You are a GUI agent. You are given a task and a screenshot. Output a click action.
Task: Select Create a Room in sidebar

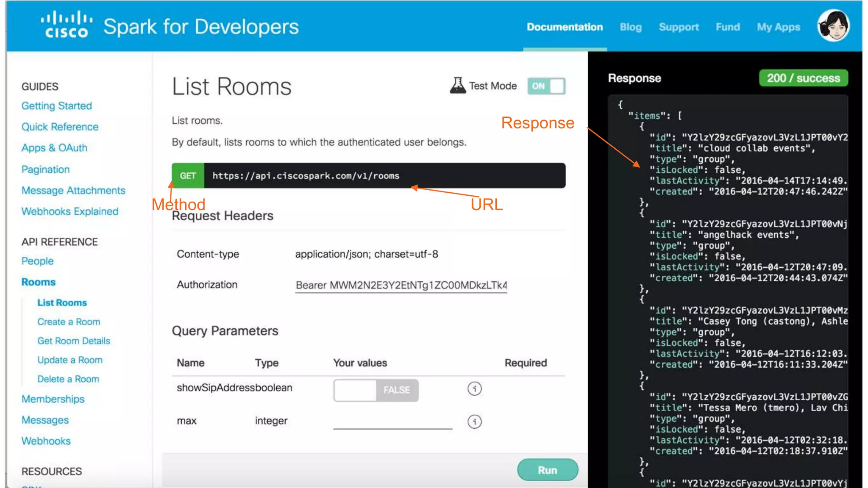(69, 322)
